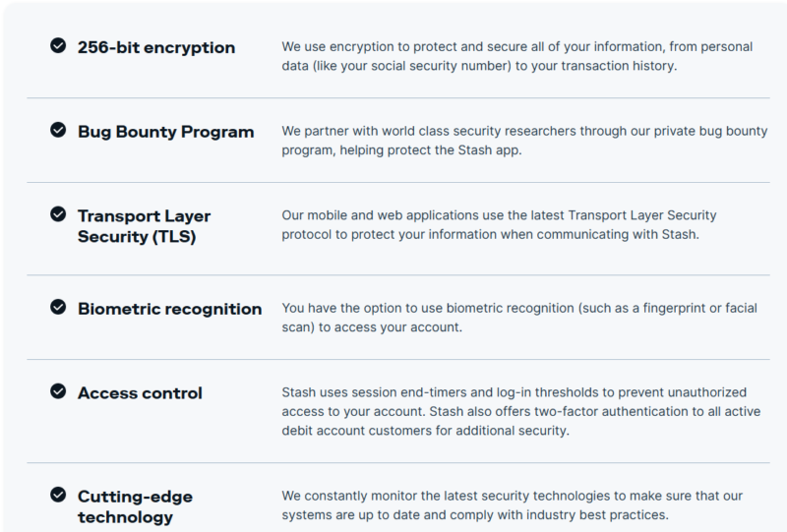Click the checkmark icon next to Bug Bounty Program
This screenshot has height=532, width=787.
[x=58, y=130]
